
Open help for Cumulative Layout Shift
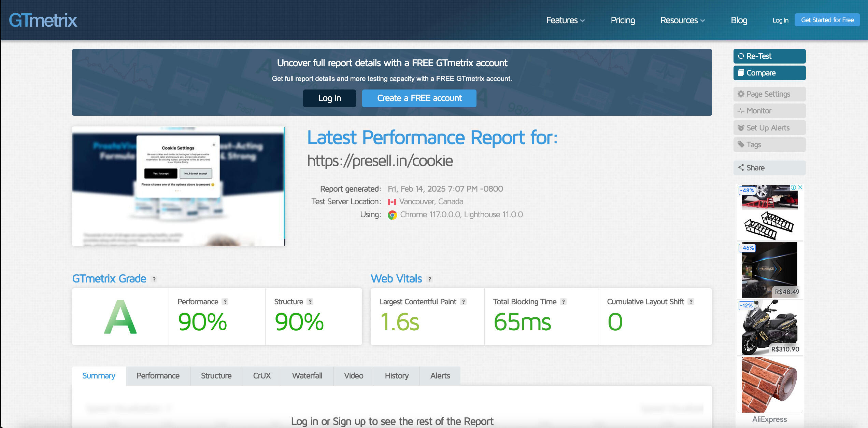point(691,302)
